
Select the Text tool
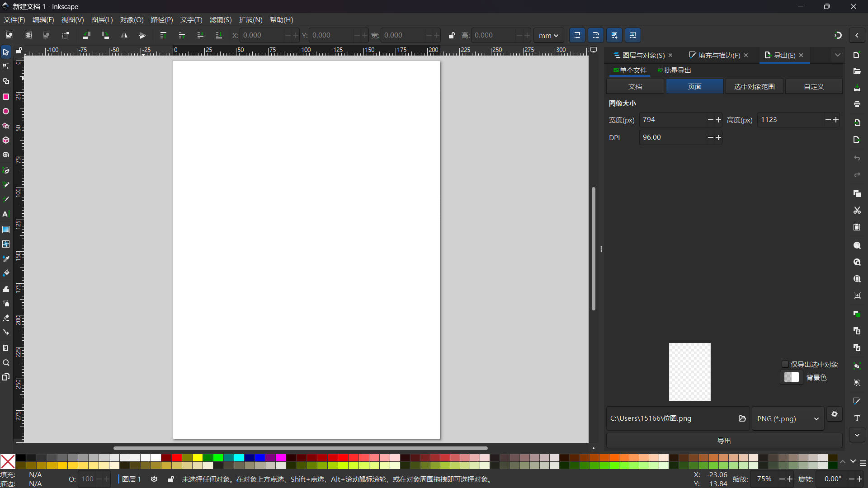[6, 214]
